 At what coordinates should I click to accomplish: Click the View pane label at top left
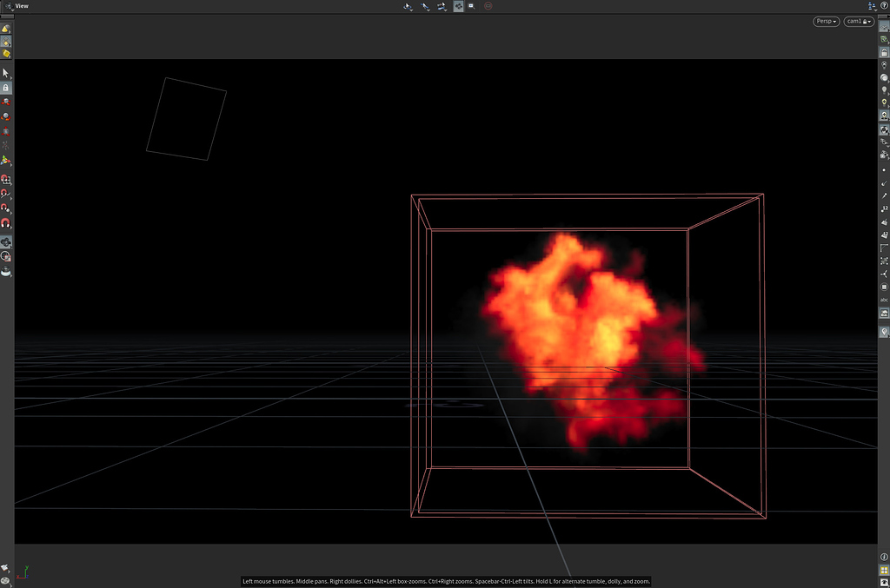(21, 6)
